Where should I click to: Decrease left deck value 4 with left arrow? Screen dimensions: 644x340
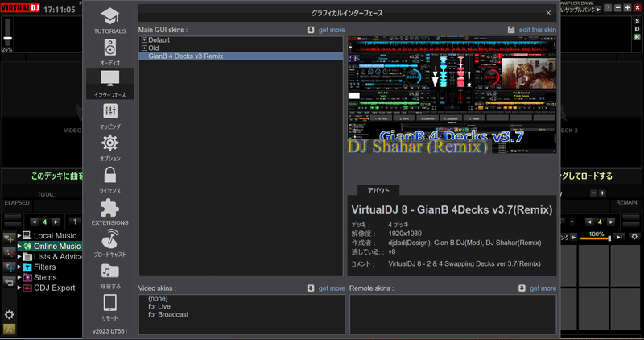tap(34, 222)
